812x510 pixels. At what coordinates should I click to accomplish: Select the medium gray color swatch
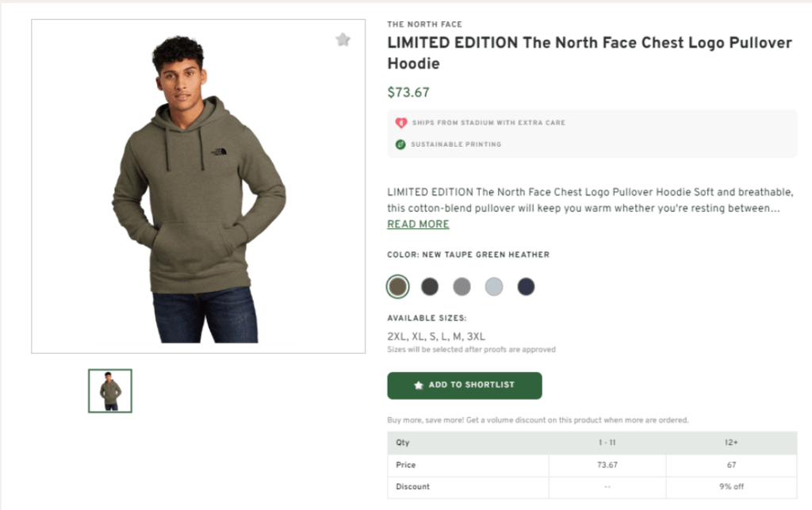click(462, 286)
